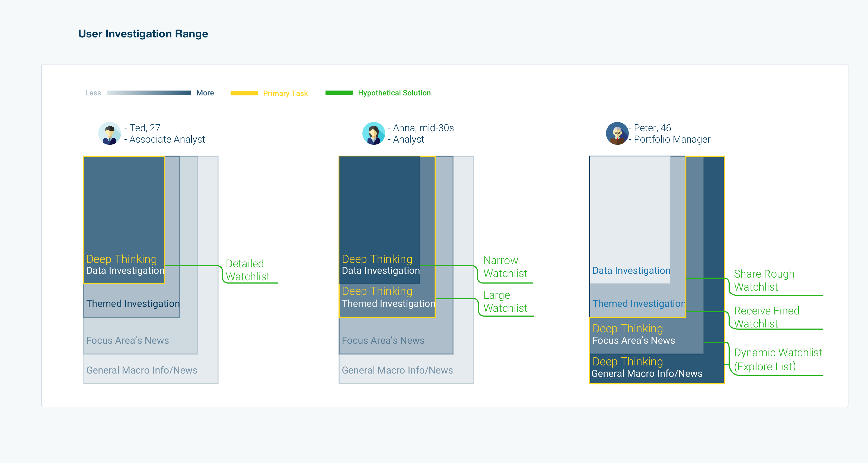Viewport: 868px width, 463px height.
Task: Click the Large Watchlist callout
Action: [x=505, y=301]
